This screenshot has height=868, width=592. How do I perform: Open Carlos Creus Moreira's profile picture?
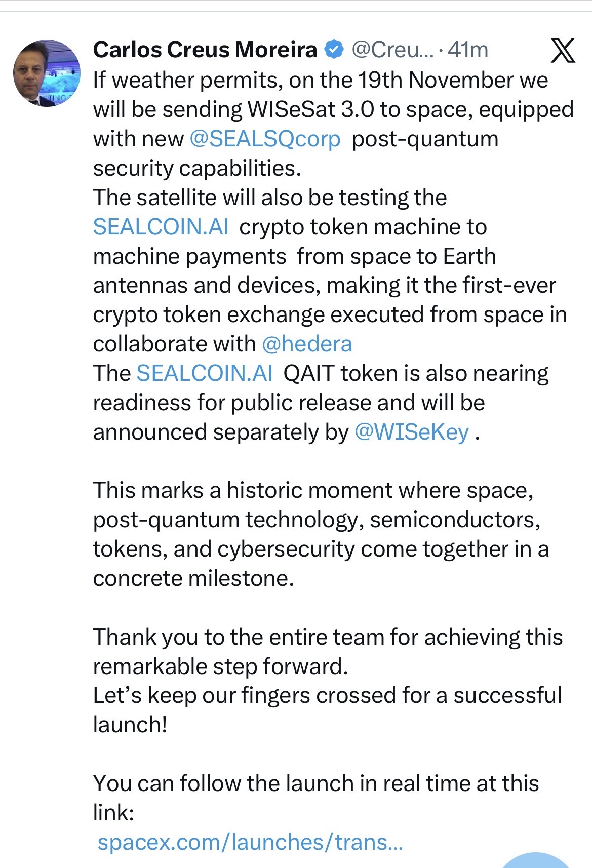click(47, 73)
